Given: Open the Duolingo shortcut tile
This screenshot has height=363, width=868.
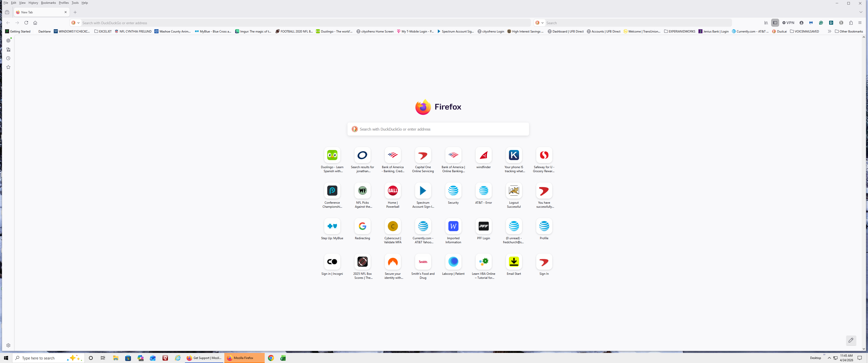Looking at the screenshot, I should [332, 155].
